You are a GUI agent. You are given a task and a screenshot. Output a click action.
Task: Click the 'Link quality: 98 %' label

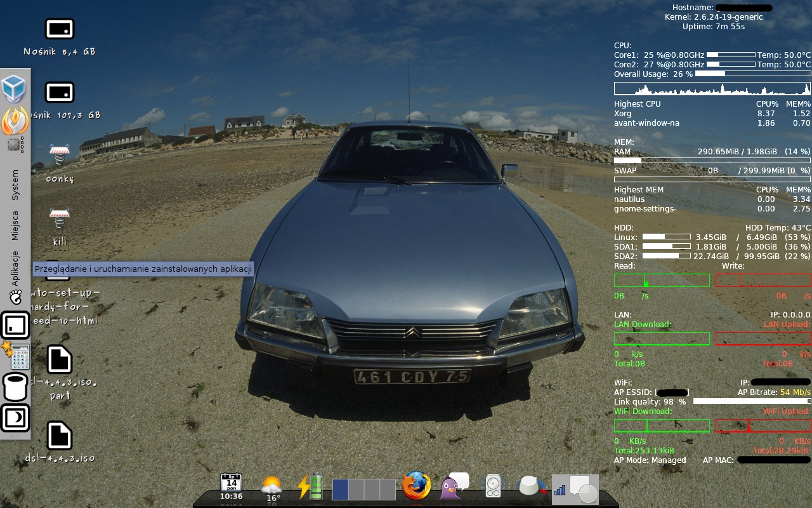click(650, 402)
